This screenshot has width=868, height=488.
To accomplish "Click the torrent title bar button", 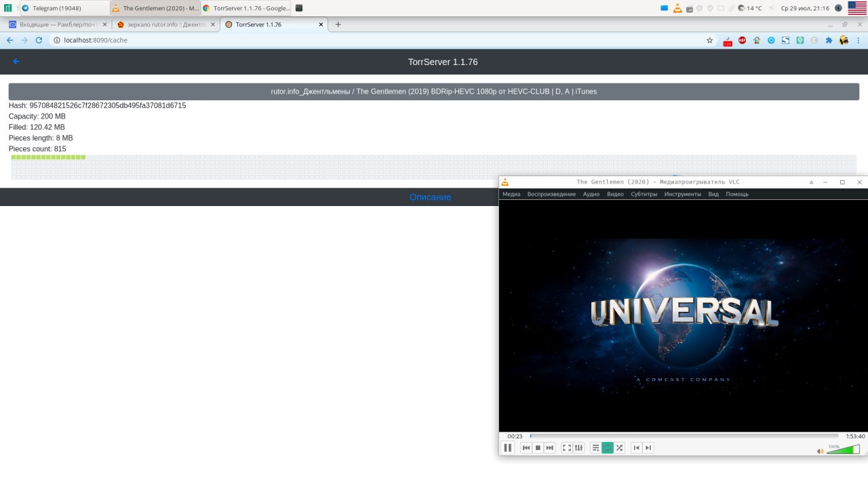I will tap(434, 91).
